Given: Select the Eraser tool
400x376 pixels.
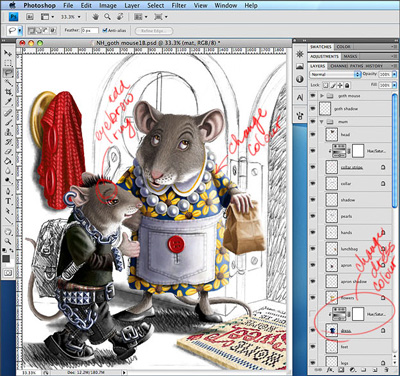Looking at the screenshot, I should [8, 152].
